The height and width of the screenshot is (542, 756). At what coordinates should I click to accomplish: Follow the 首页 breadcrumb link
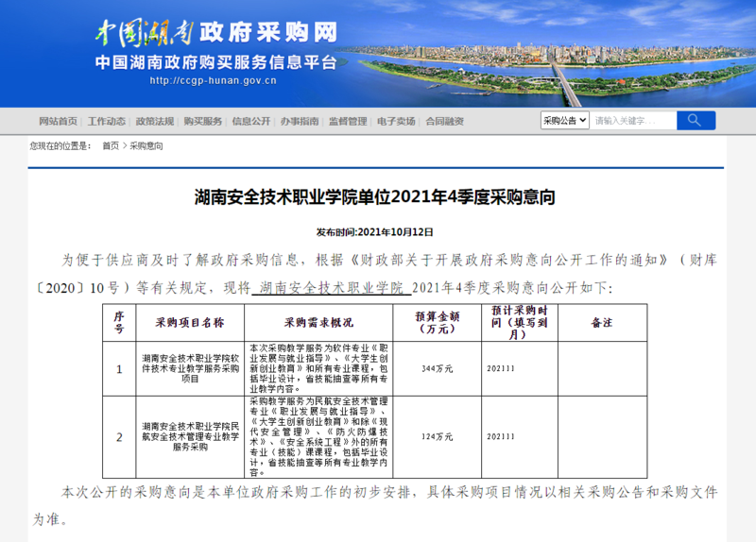[x=111, y=146]
